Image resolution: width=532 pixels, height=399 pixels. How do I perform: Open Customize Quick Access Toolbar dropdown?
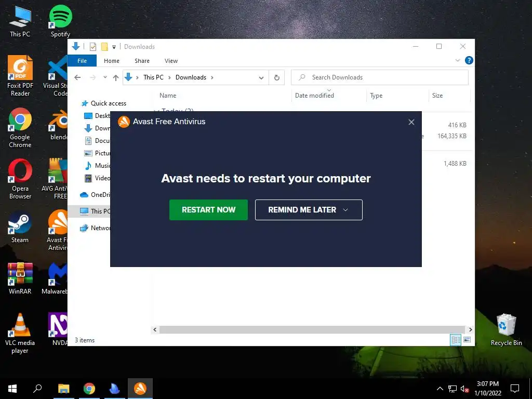coord(114,47)
